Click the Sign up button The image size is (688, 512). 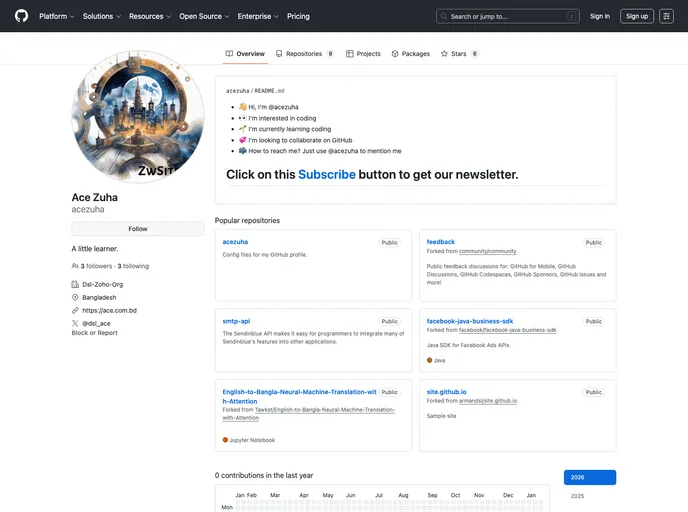tap(636, 16)
